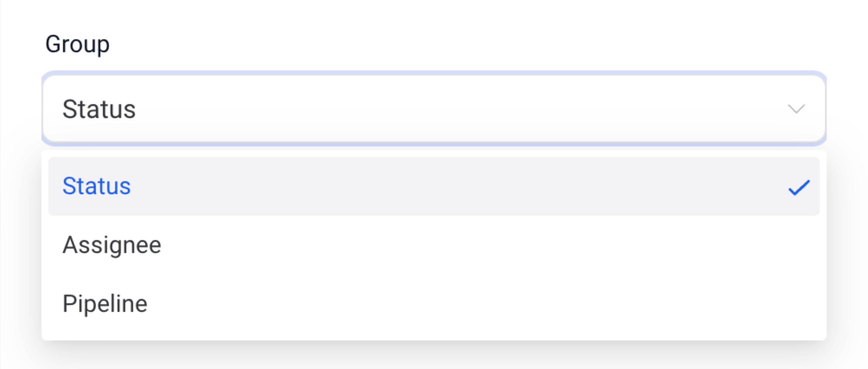The image size is (868, 369).
Task: Toggle the Group select arrow
Action: click(796, 109)
